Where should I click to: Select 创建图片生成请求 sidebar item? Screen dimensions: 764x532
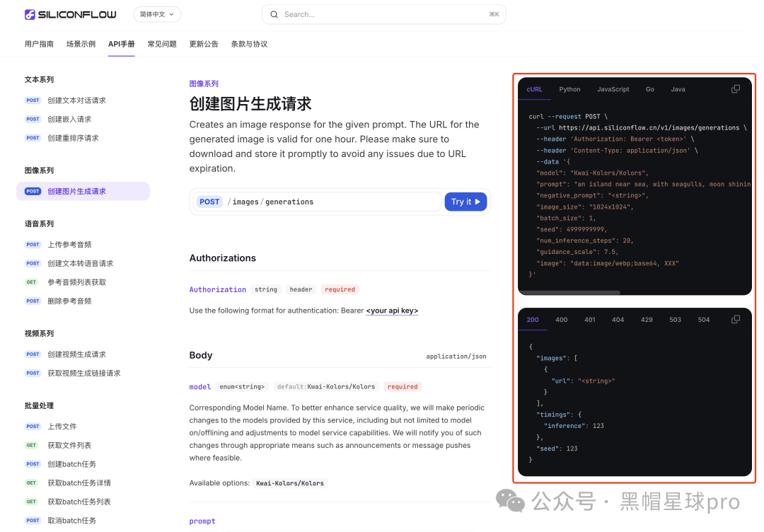click(x=83, y=192)
